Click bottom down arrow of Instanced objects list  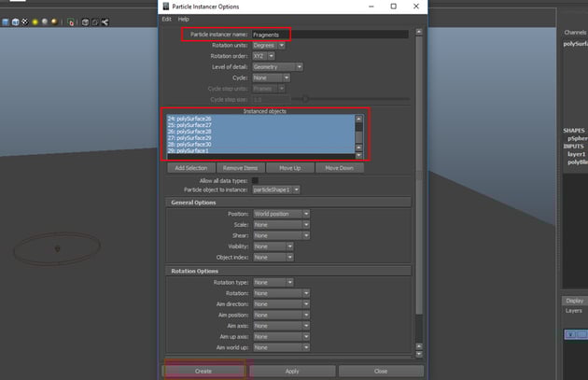point(359,155)
